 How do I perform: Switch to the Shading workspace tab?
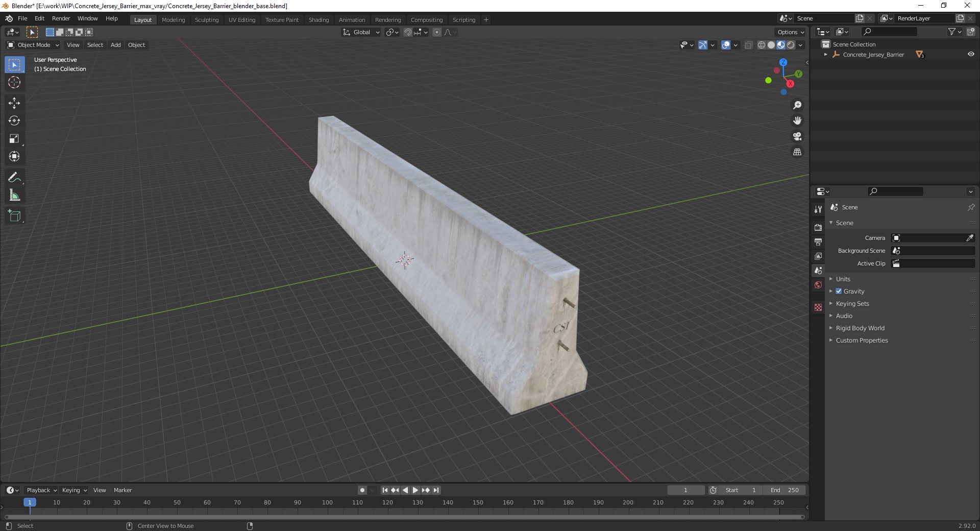pos(318,20)
